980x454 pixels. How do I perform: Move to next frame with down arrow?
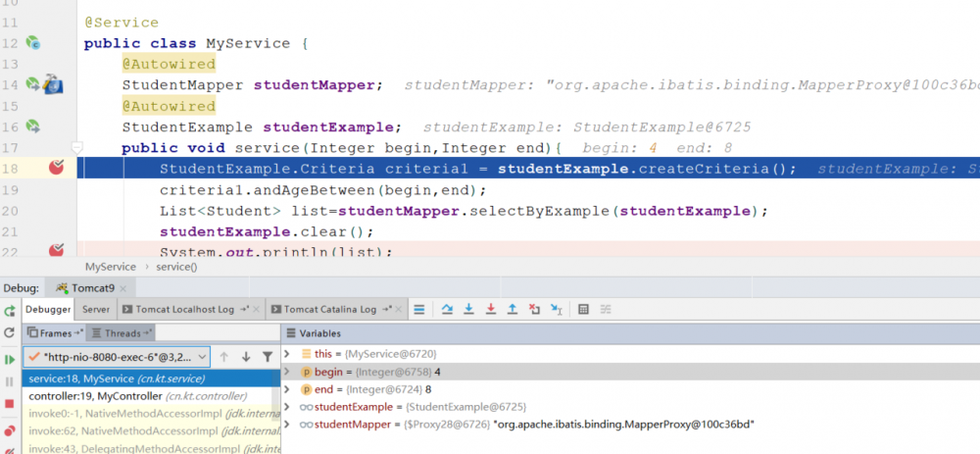pyautogui.click(x=246, y=357)
